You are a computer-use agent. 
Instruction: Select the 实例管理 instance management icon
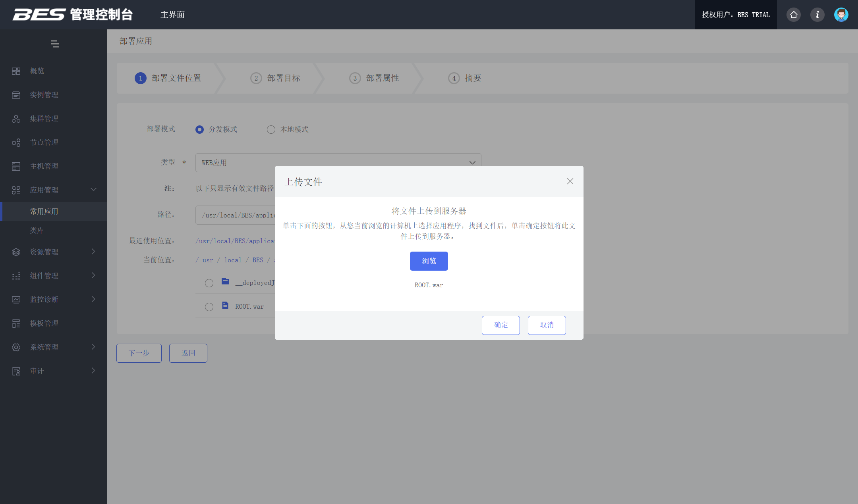coord(16,95)
